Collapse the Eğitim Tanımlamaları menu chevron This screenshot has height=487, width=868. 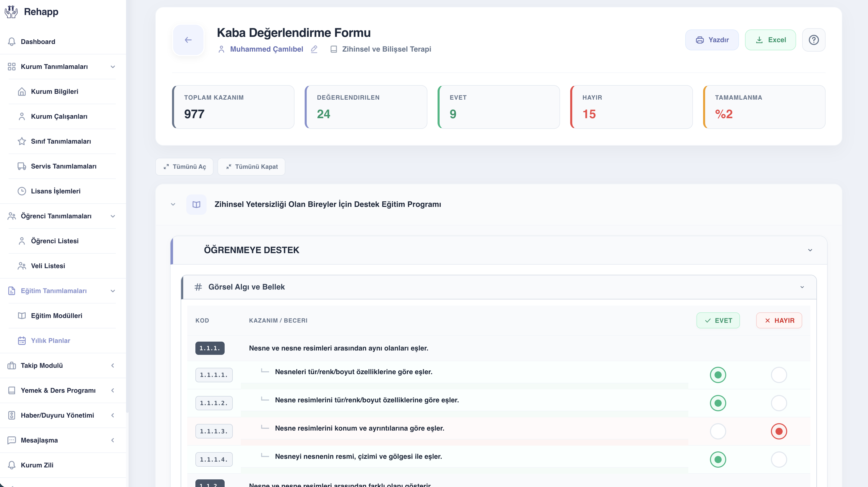click(x=113, y=291)
